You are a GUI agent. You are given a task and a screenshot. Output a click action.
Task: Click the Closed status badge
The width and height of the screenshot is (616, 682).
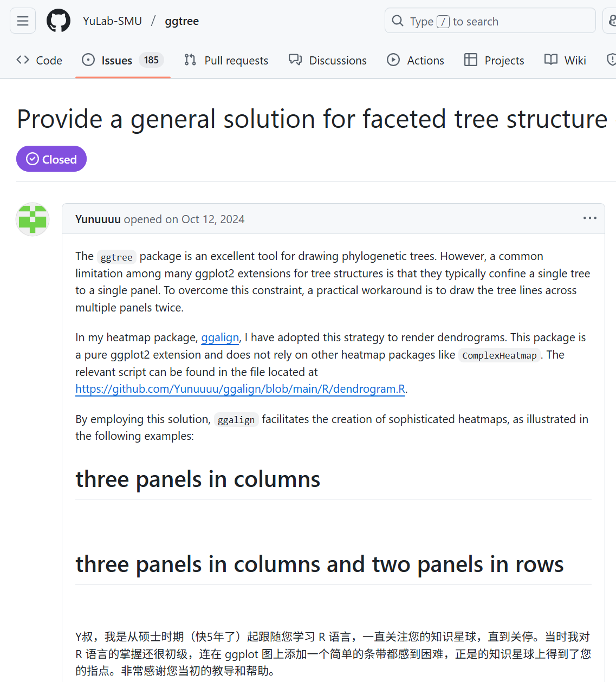51,159
